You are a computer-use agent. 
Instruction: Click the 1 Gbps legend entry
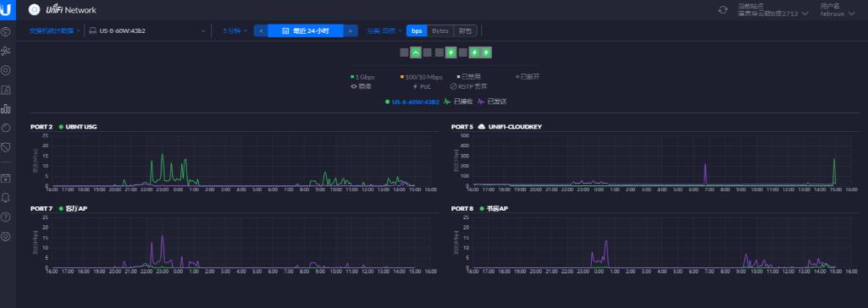(362, 77)
